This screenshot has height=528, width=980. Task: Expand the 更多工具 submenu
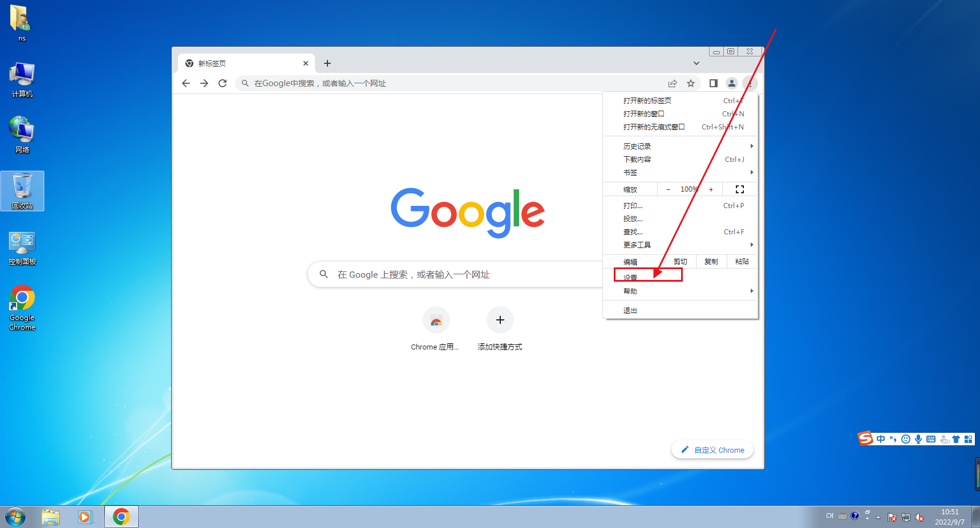point(681,245)
